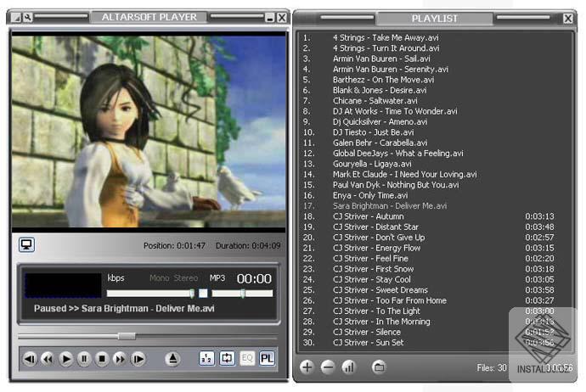Remove file with the minus button
Viewport: 586px width, 392px height.
[327, 367]
